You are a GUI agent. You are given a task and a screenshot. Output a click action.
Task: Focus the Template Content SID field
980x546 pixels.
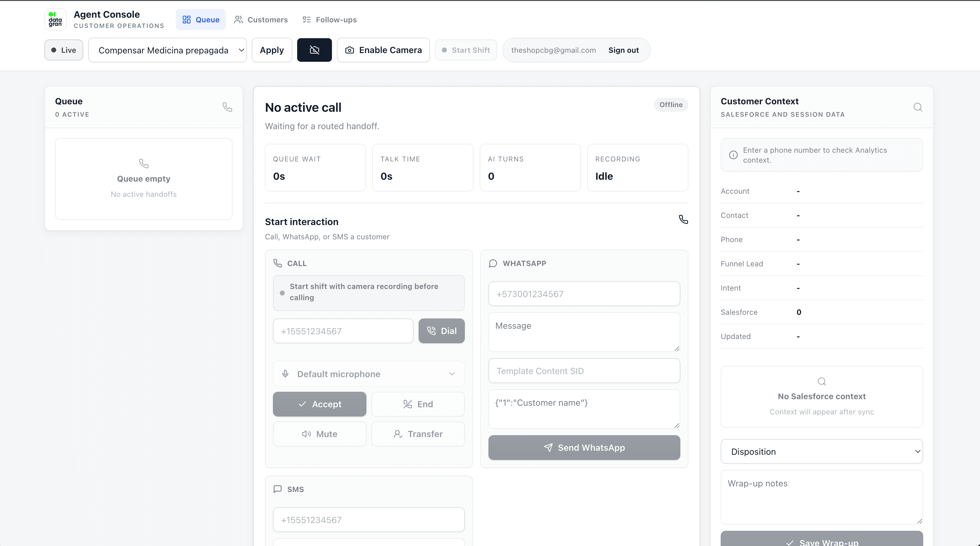[x=584, y=371]
